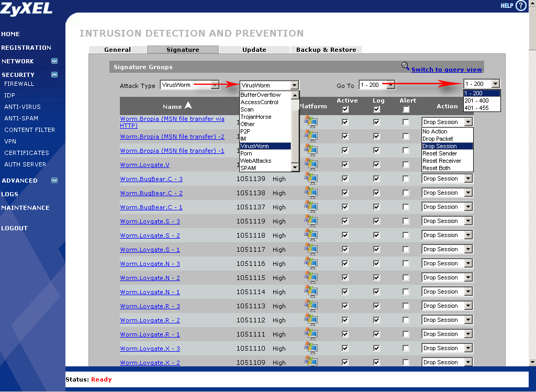Click the magnifier icon beside query view
Screen dimensions: 536x392
click(x=405, y=65)
